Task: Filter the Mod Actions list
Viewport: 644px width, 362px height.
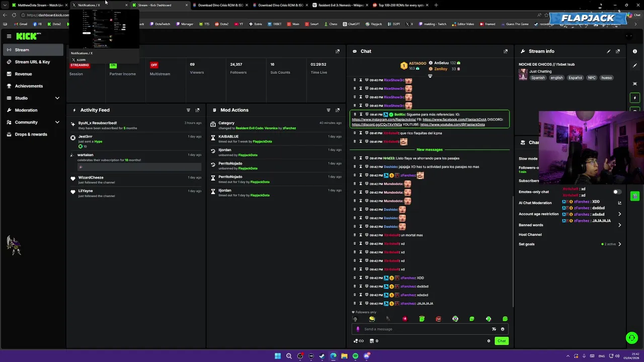Action: point(328,110)
